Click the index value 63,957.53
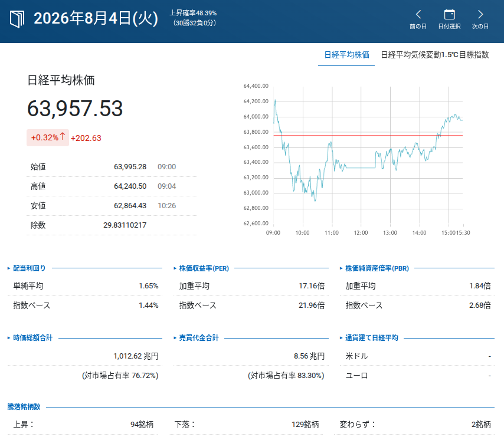The image size is (504, 437). click(75, 109)
